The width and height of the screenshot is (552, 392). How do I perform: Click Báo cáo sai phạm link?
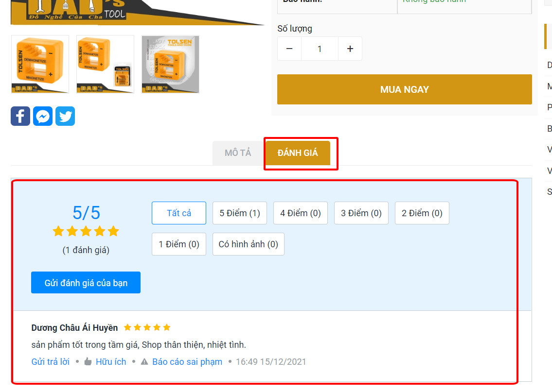pos(187,361)
